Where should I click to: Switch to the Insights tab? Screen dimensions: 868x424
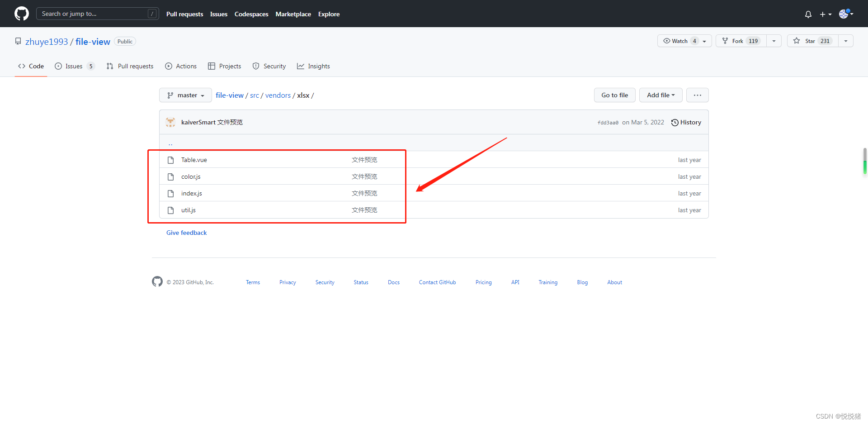click(313, 66)
